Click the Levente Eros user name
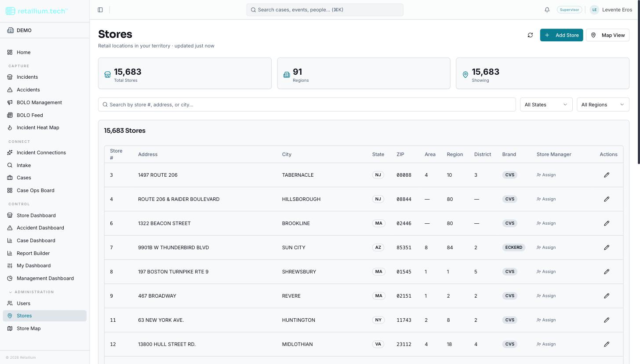The width and height of the screenshot is (640, 364). 617,10
